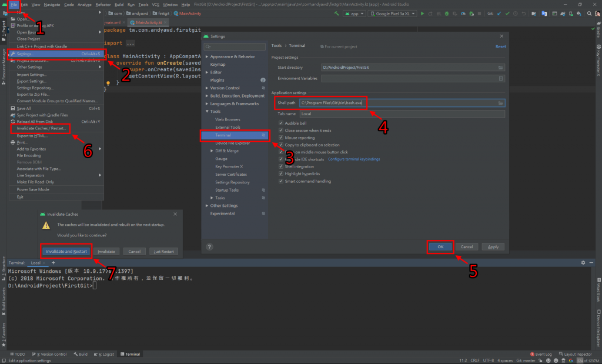Click Configure terminal keybindings link
The width and height of the screenshot is (602, 364).
coord(353,159)
